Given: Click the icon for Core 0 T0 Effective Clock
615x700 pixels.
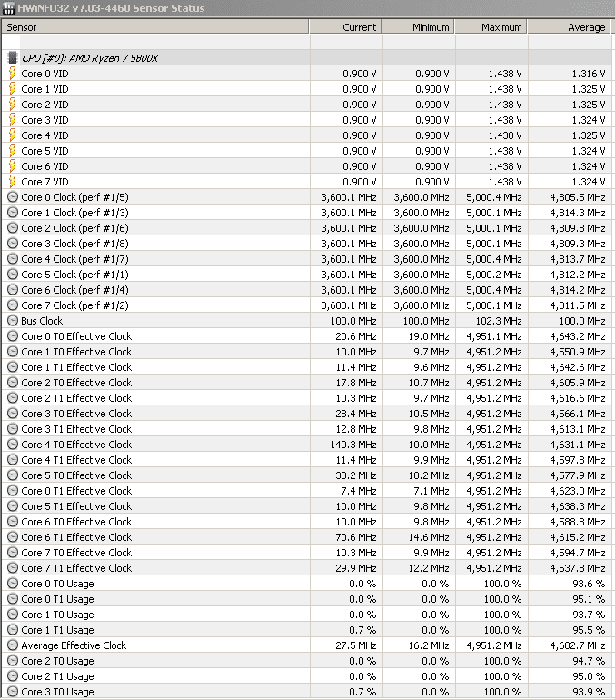Looking at the screenshot, I should pyautogui.click(x=13, y=336).
